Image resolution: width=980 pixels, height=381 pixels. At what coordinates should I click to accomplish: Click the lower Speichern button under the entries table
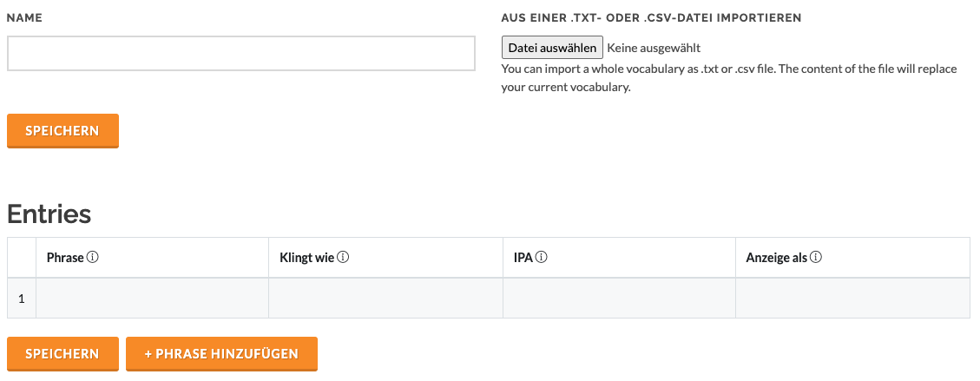click(62, 354)
